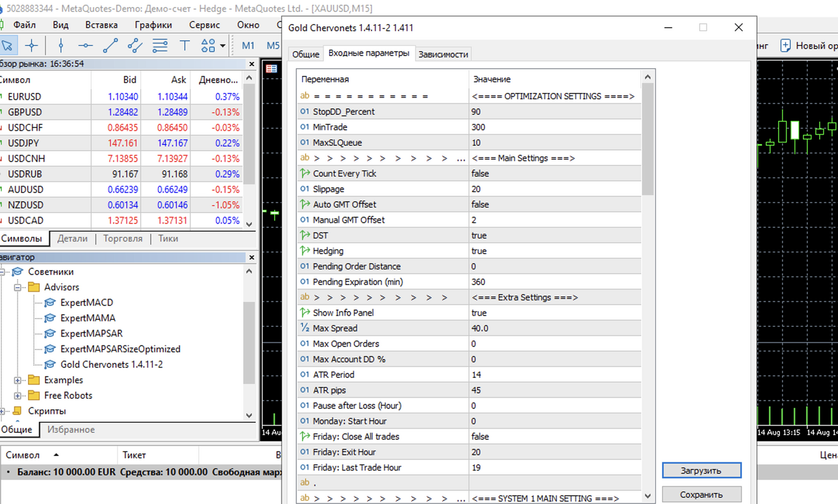
Task: Select the vertical line drawing tool
Action: tap(61, 45)
